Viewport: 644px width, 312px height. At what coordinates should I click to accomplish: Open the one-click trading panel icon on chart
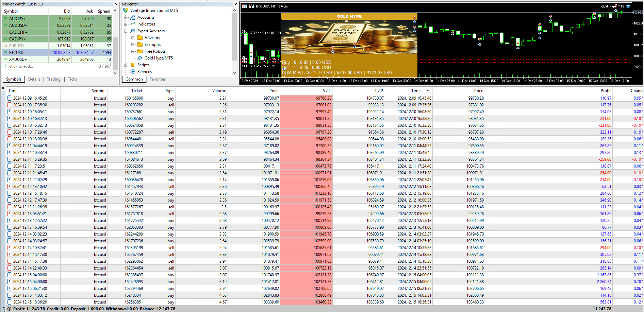pyautogui.click(x=244, y=6)
